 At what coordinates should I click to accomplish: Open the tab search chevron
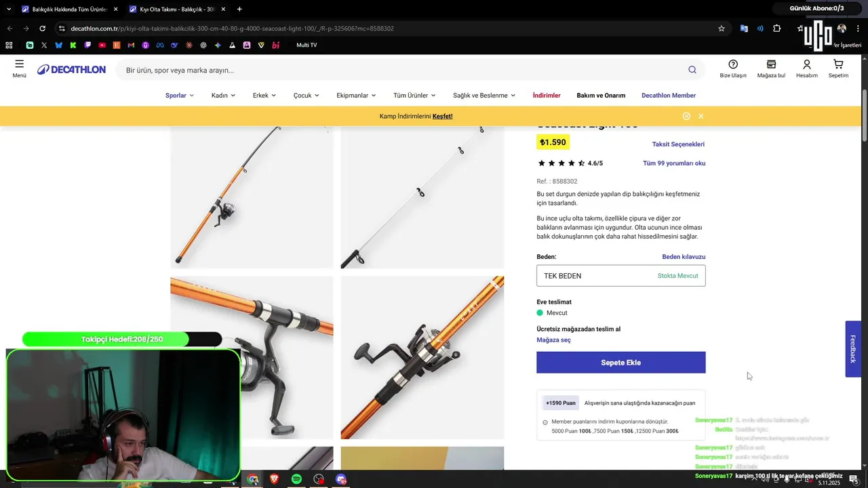tap(9, 9)
